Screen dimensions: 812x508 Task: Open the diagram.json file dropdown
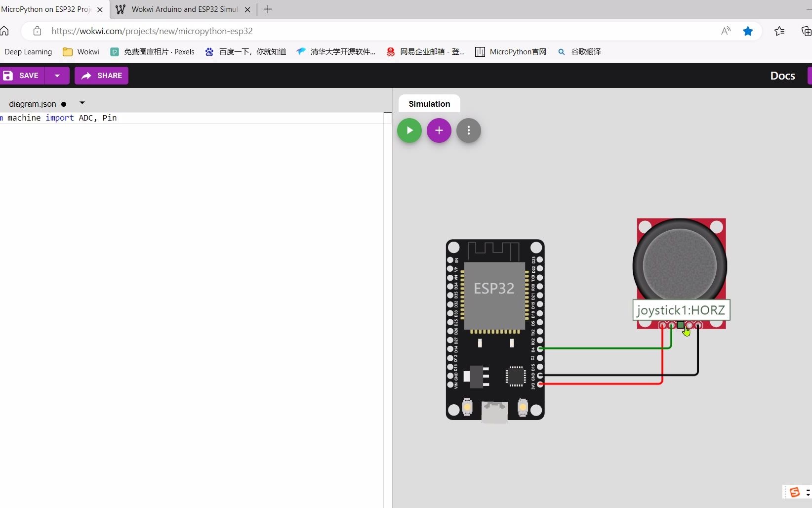[82, 103]
